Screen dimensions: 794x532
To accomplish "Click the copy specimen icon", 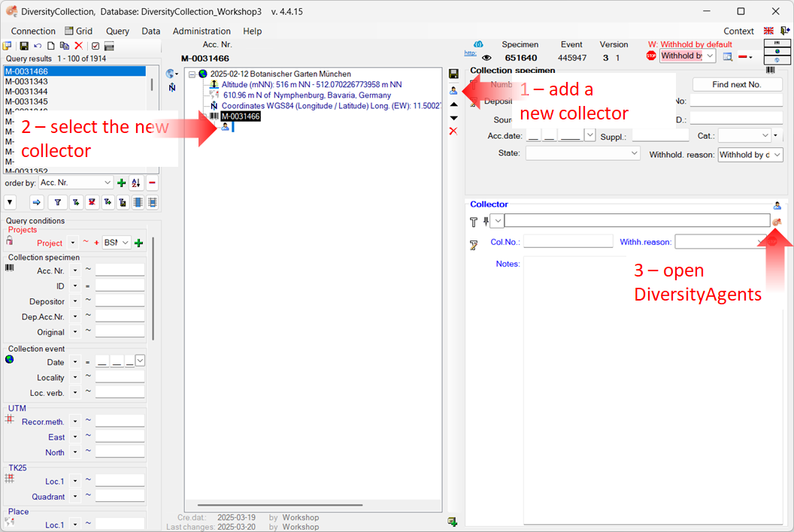I will point(65,46).
